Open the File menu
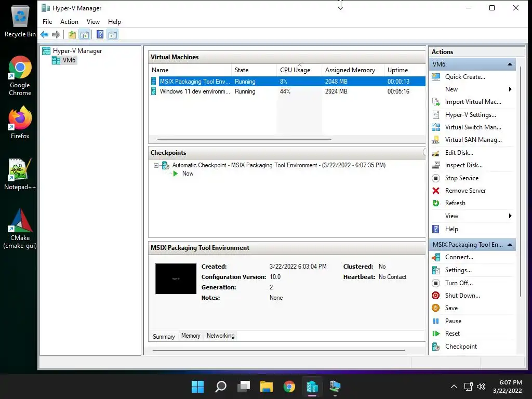This screenshot has height=399, width=532. pos(47,22)
